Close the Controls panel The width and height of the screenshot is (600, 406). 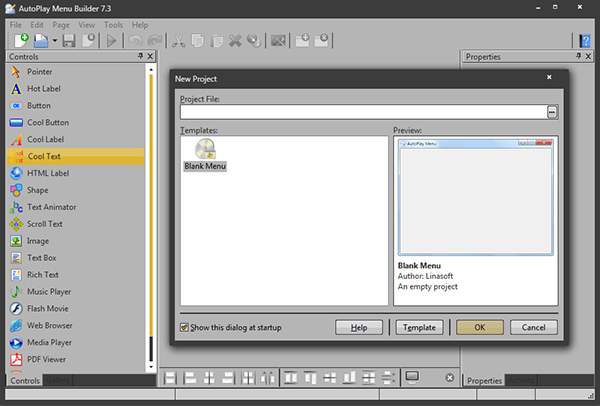click(150, 56)
